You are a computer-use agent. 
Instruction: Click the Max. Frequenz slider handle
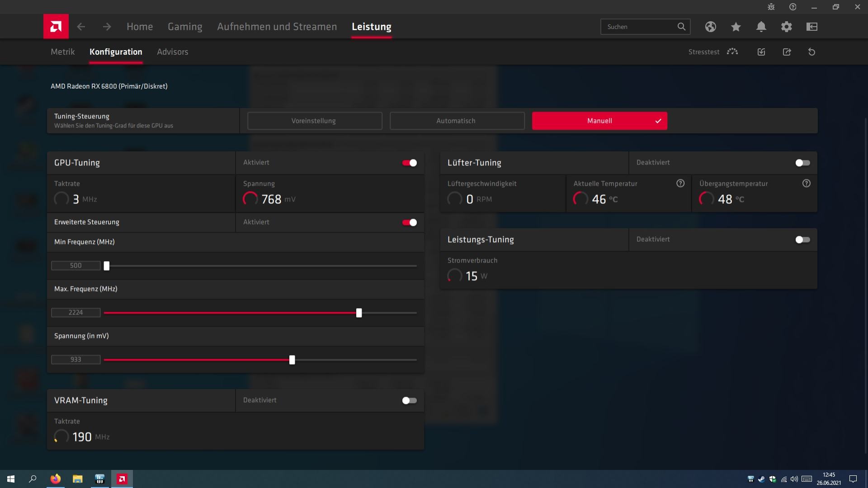click(x=359, y=313)
